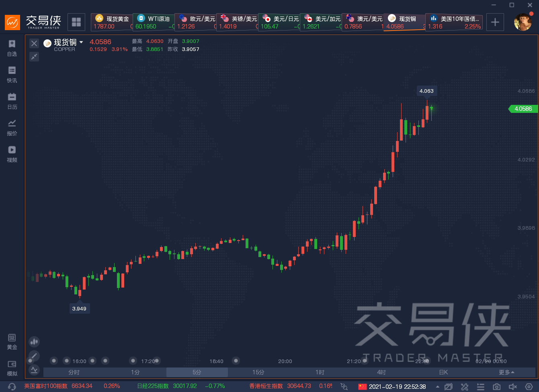Open customer support headset icon
Viewport: 539px width, 392px height.
(x=12, y=387)
